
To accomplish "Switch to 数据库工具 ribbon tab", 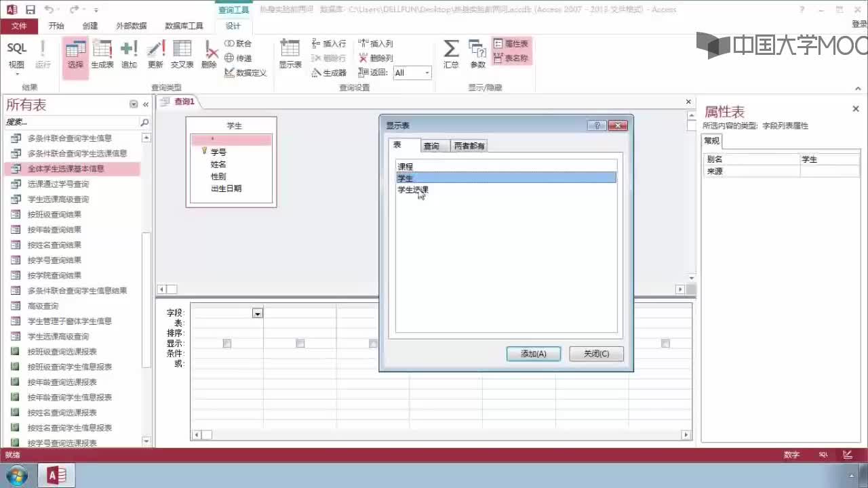I will 184,26.
